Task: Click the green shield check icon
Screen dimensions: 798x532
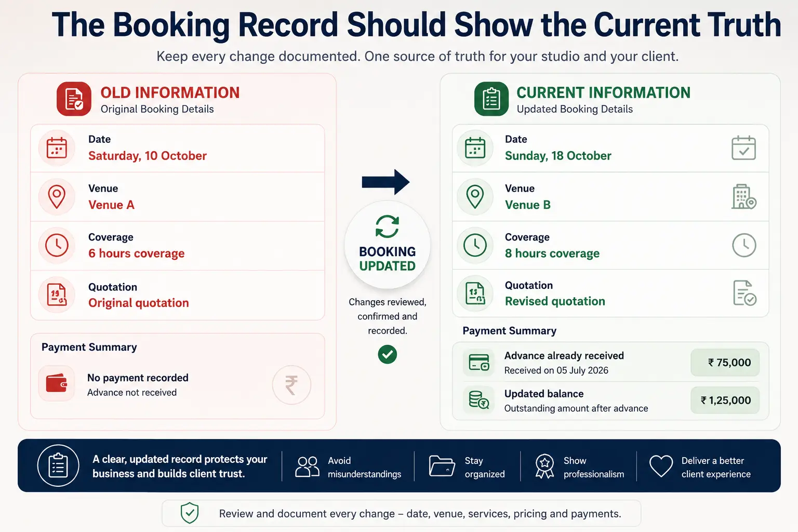Action: (x=190, y=513)
